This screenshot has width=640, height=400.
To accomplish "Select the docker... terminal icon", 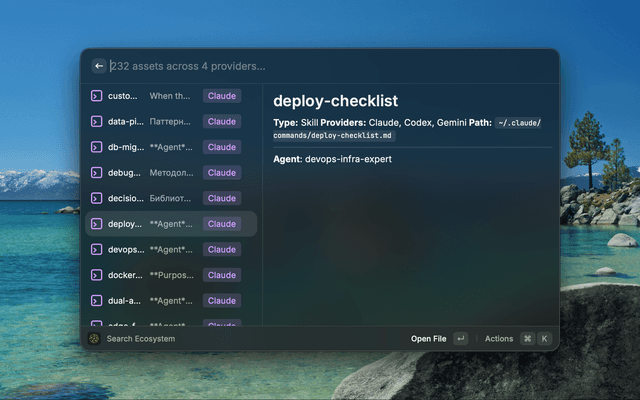I will (96, 275).
